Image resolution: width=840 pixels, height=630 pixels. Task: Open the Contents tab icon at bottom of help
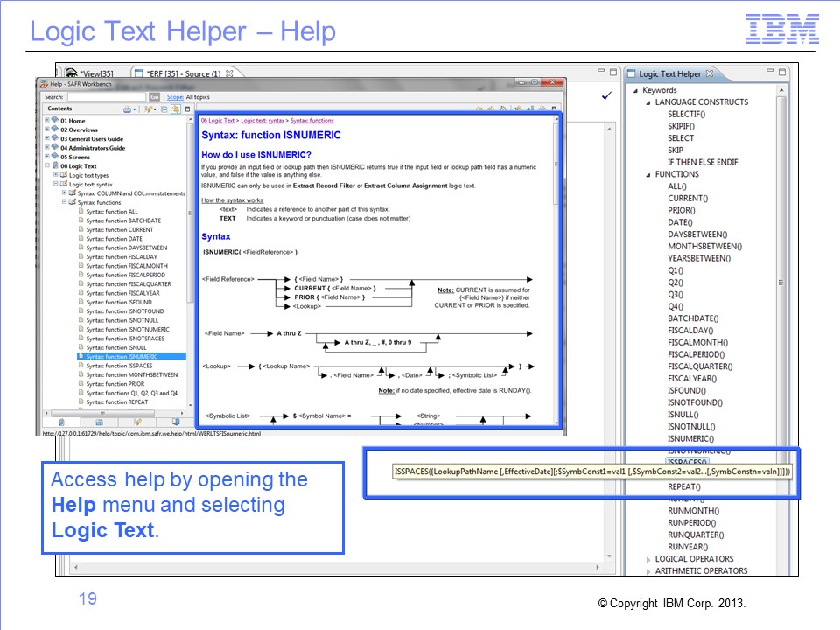click(61, 422)
